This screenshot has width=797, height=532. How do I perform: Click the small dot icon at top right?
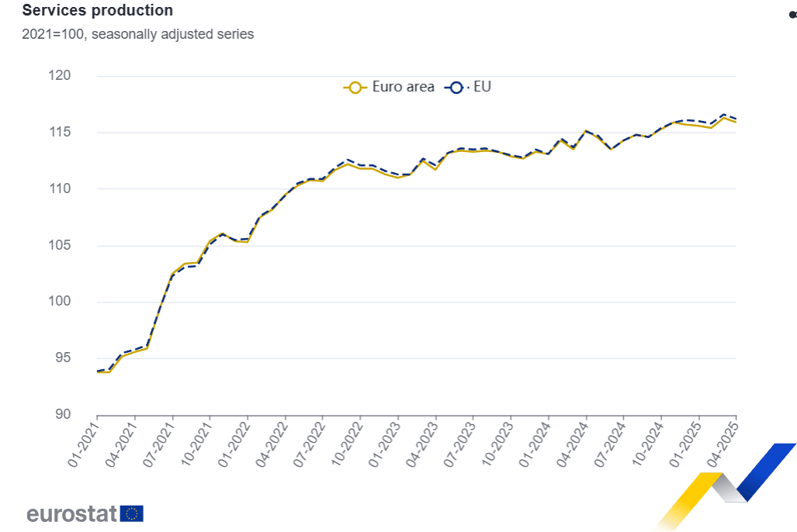pyautogui.click(x=792, y=14)
